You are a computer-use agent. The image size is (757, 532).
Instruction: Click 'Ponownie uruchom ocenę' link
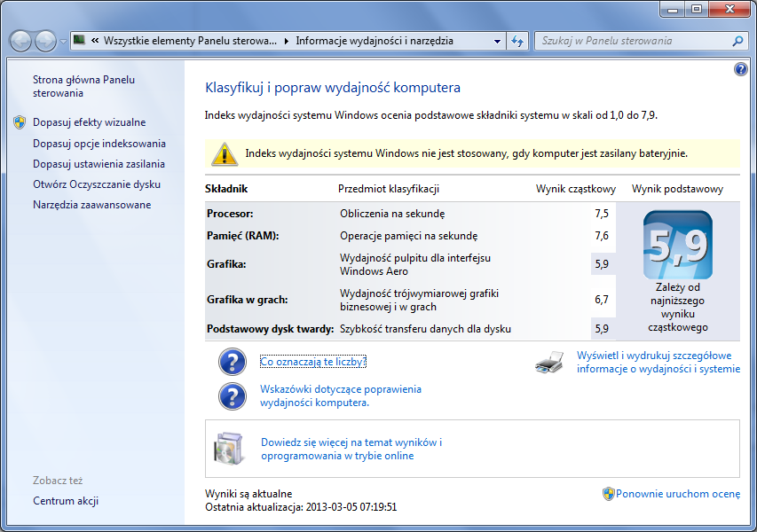pyautogui.click(x=678, y=493)
